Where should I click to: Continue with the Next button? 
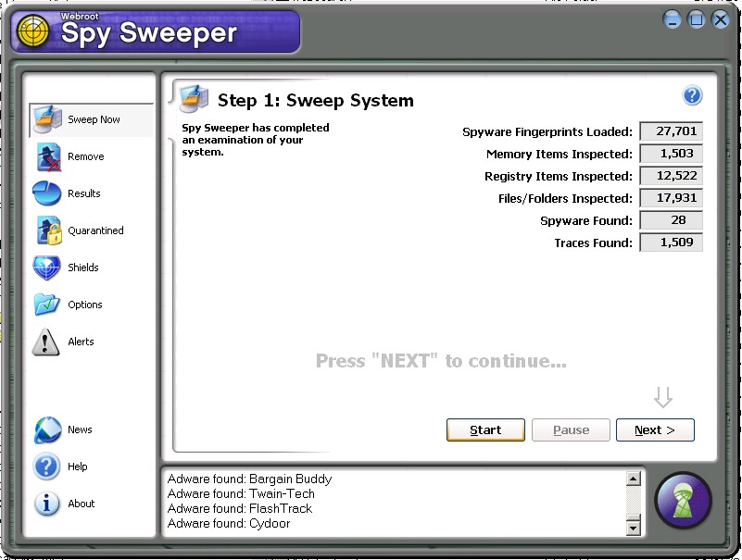pos(655,429)
